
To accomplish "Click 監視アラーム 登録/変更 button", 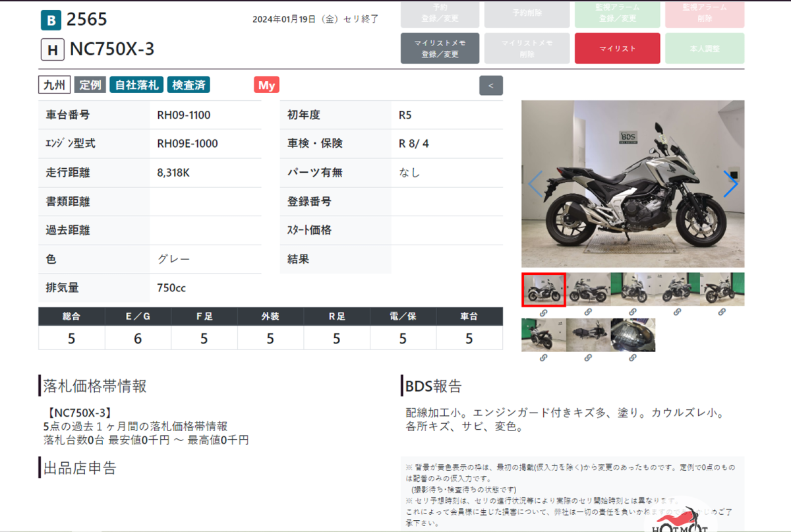I will tap(616, 13).
